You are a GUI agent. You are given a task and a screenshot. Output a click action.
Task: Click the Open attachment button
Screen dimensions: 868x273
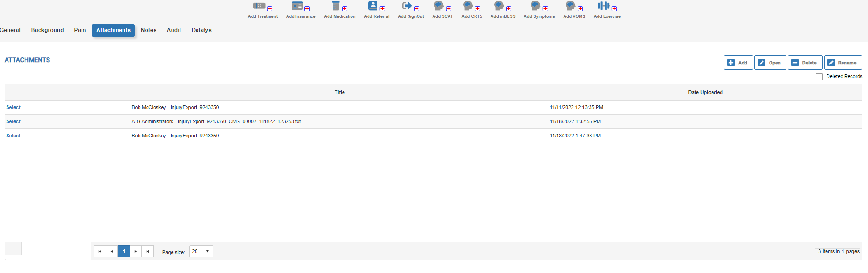pyautogui.click(x=770, y=63)
